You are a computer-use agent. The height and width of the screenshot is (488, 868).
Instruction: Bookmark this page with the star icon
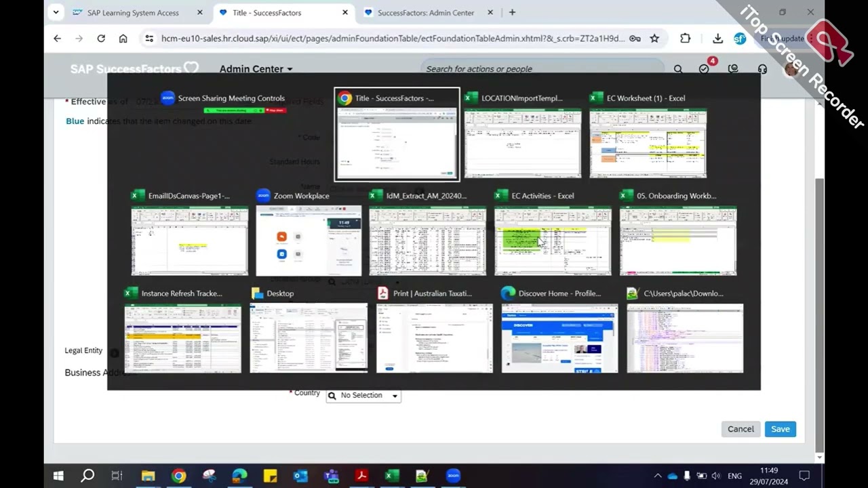(654, 39)
